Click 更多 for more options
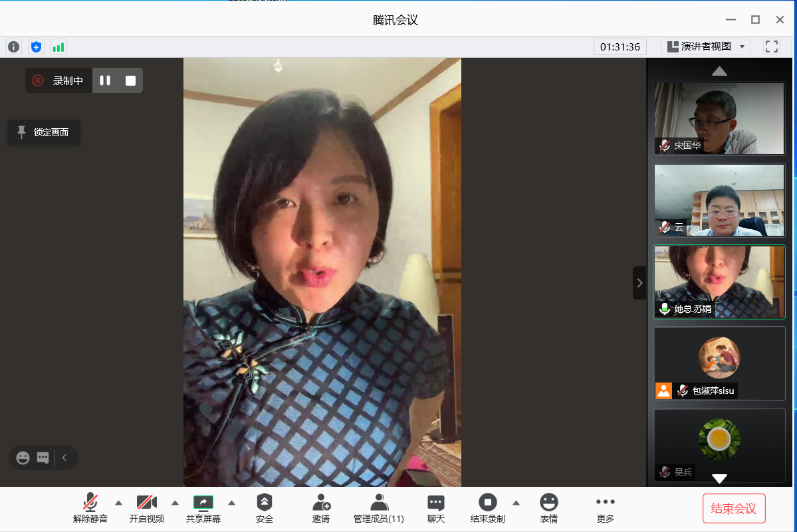797x532 pixels. (606, 509)
